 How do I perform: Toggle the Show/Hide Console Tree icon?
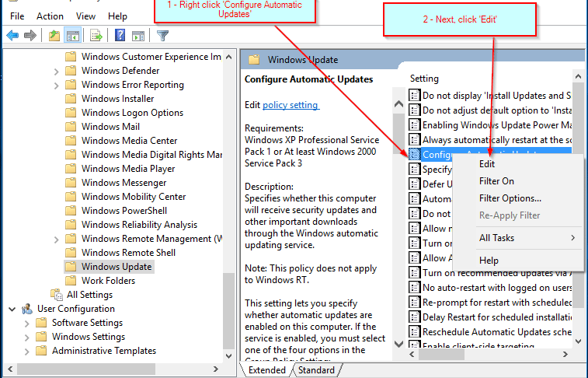click(72, 36)
